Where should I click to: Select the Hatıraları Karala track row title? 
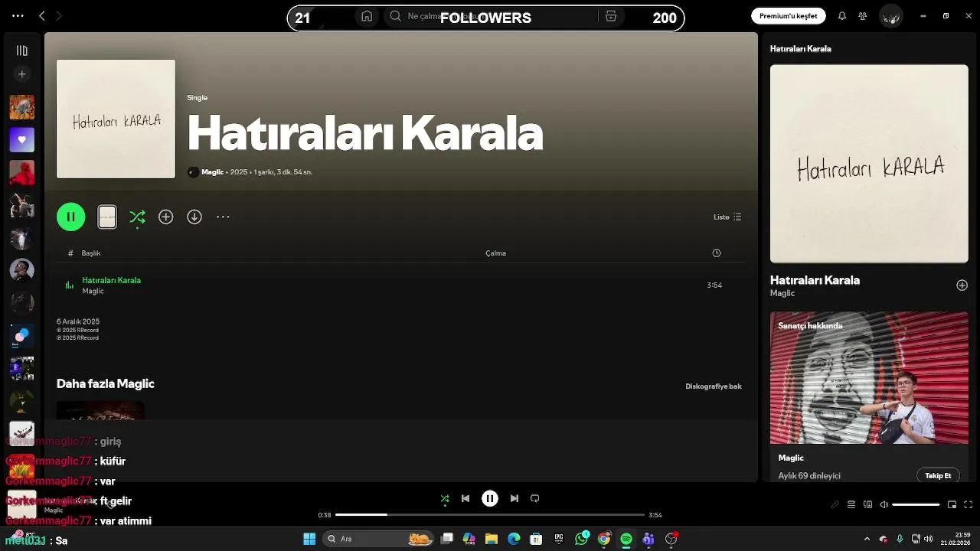[x=111, y=280]
